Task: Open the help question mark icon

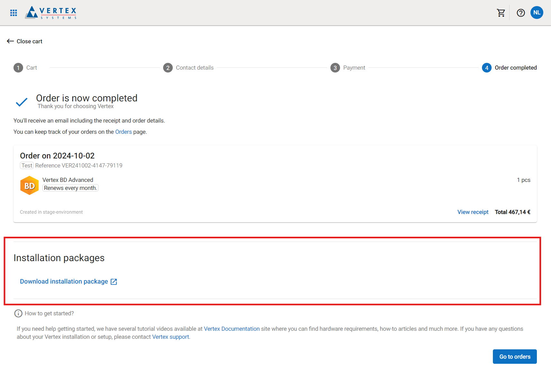Action: [520, 13]
